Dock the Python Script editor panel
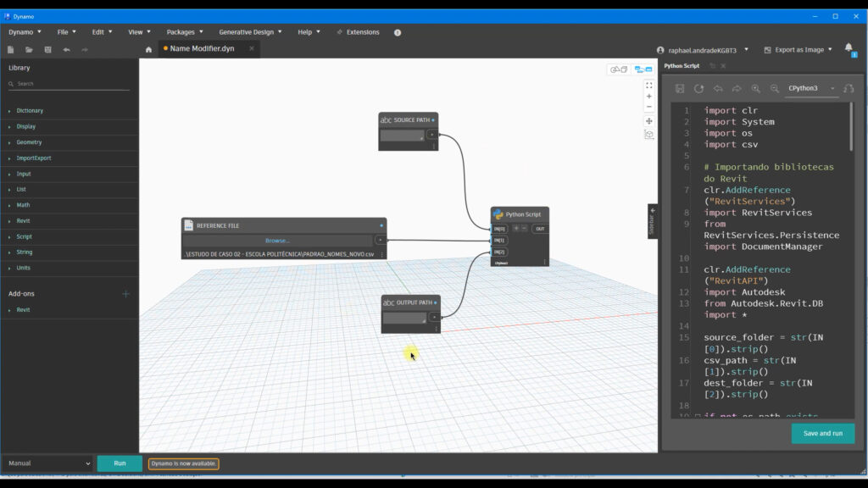The width and height of the screenshot is (868, 488). tap(713, 66)
